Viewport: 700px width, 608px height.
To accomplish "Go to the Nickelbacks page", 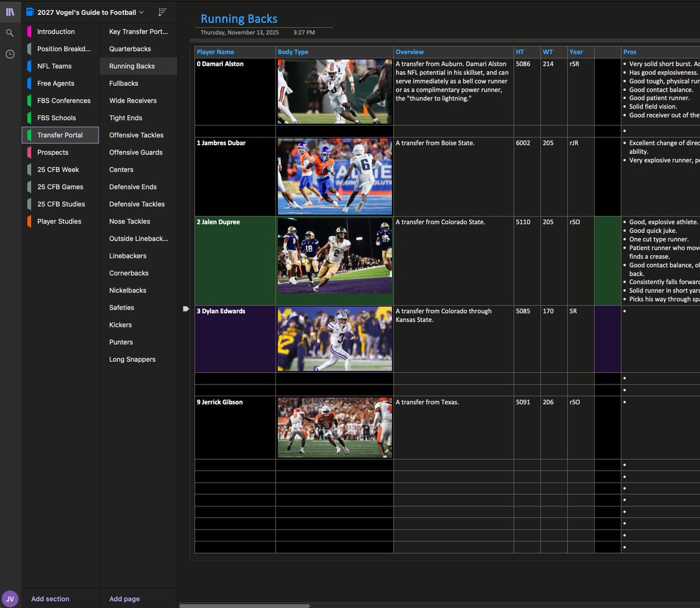I will click(x=138, y=290).
